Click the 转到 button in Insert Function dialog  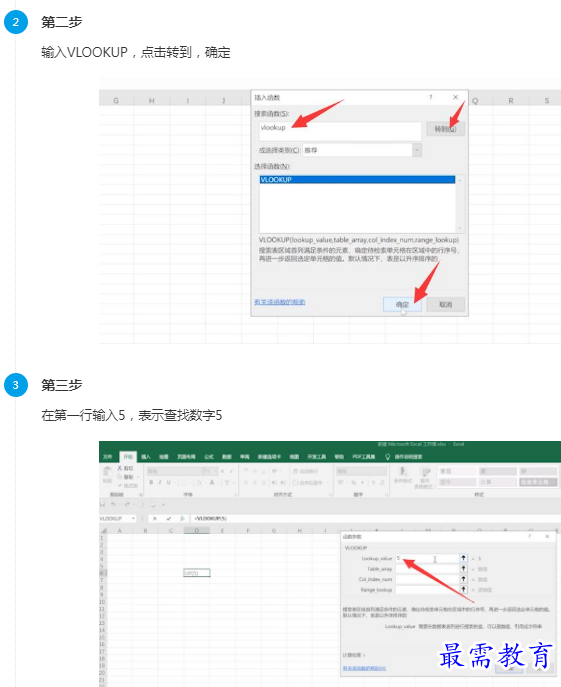[x=445, y=129]
